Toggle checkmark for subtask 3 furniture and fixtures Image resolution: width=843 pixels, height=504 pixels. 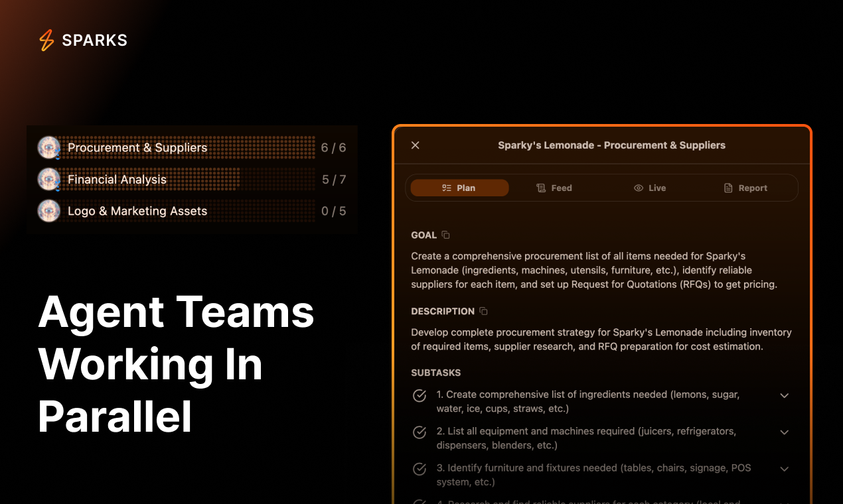pyautogui.click(x=420, y=469)
